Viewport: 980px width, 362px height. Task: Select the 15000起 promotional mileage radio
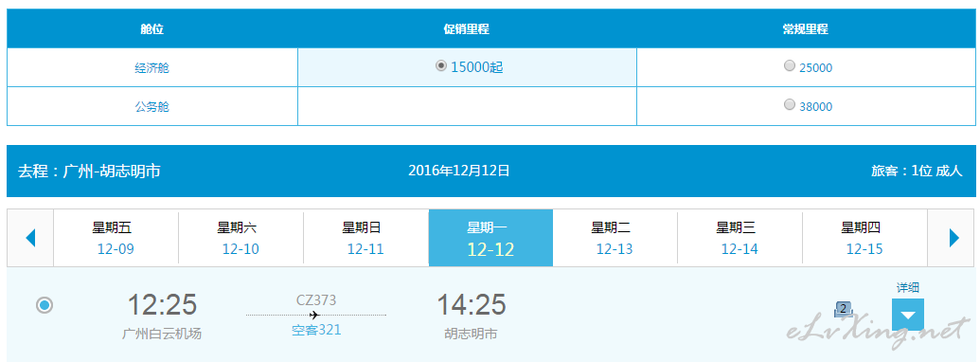coord(440,65)
